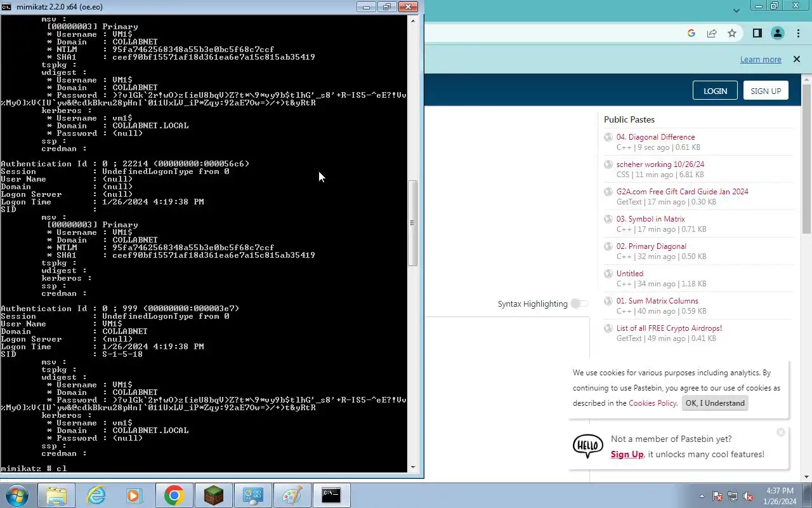Expand Chrome's tab search chevron
This screenshot has width=812, height=508.
pyautogui.click(x=736, y=10)
